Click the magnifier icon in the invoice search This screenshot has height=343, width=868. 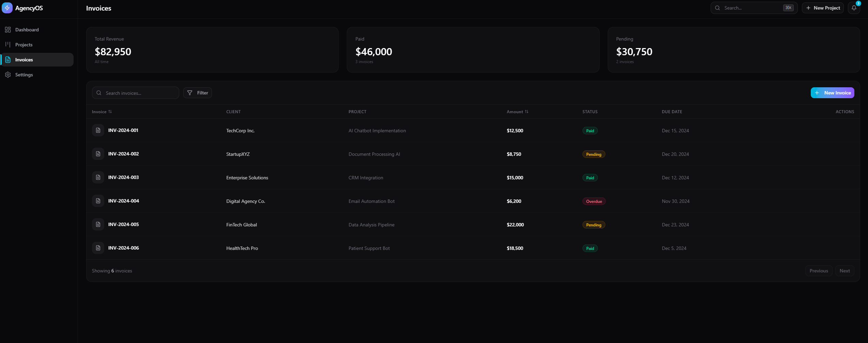coord(99,93)
